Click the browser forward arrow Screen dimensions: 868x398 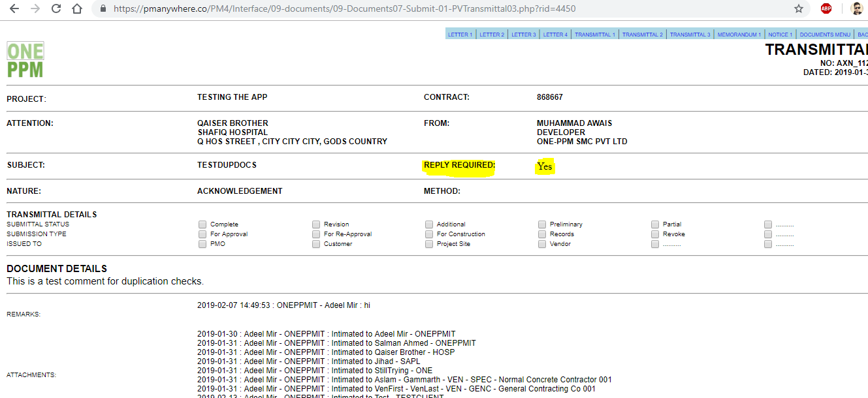pyautogui.click(x=35, y=9)
